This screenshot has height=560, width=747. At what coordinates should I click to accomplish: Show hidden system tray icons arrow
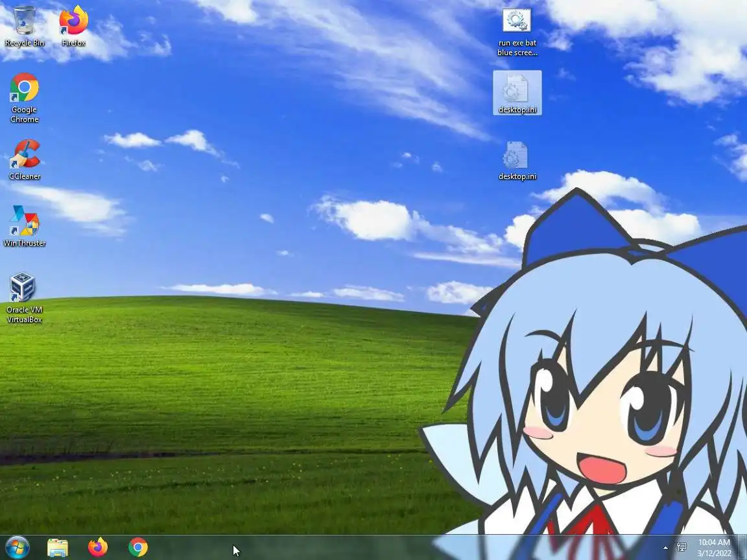point(665,548)
